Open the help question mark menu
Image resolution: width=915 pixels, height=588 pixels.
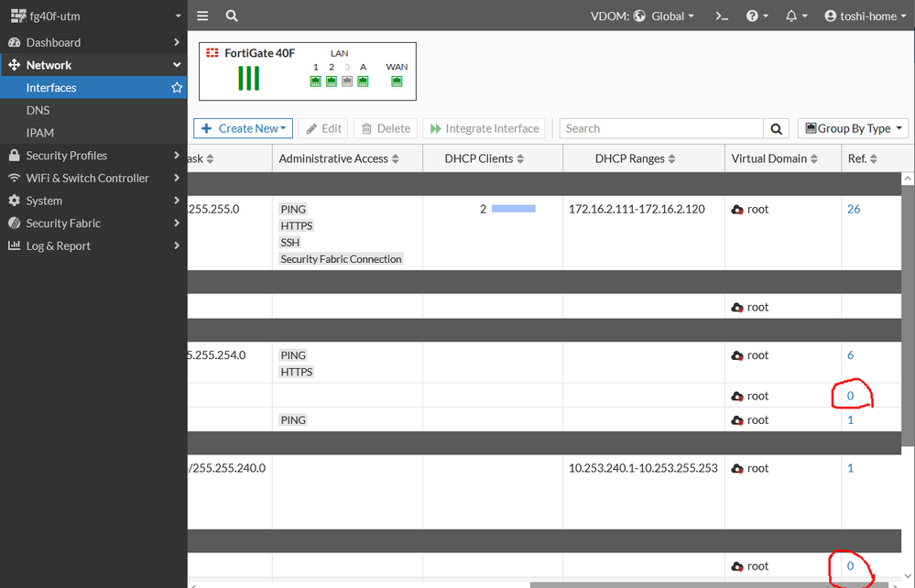click(757, 16)
